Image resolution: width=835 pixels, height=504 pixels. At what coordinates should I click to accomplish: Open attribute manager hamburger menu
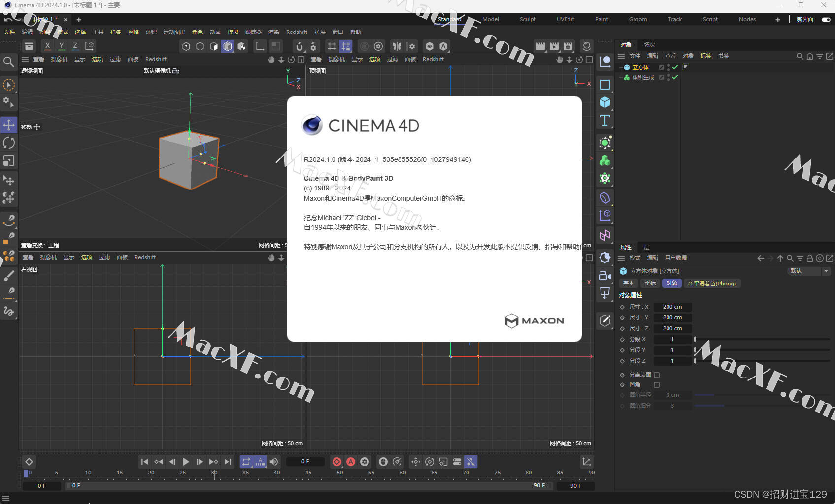(x=621, y=258)
